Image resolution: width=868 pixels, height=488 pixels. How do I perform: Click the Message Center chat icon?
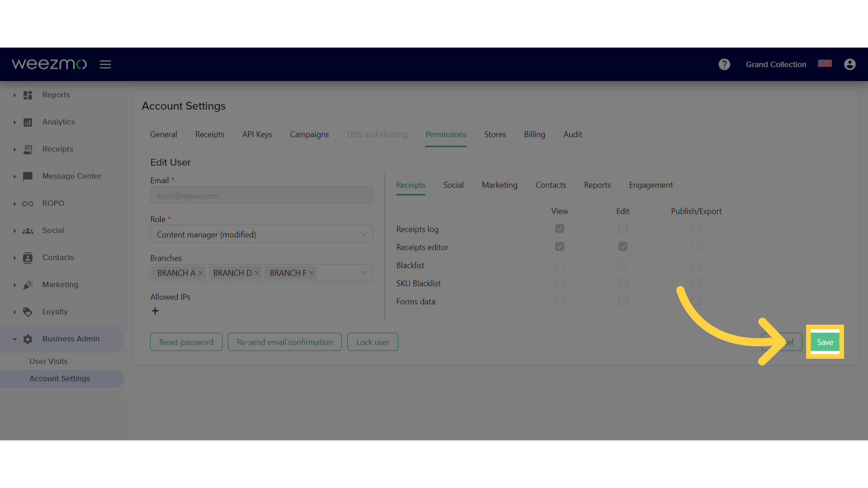click(x=28, y=176)
